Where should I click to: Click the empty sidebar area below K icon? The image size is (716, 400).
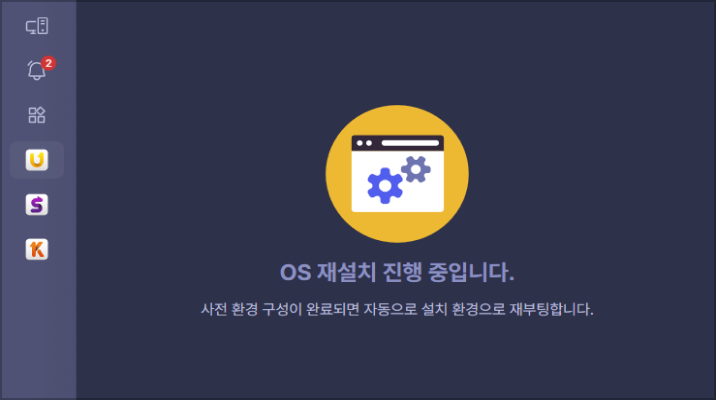point(38,329)
